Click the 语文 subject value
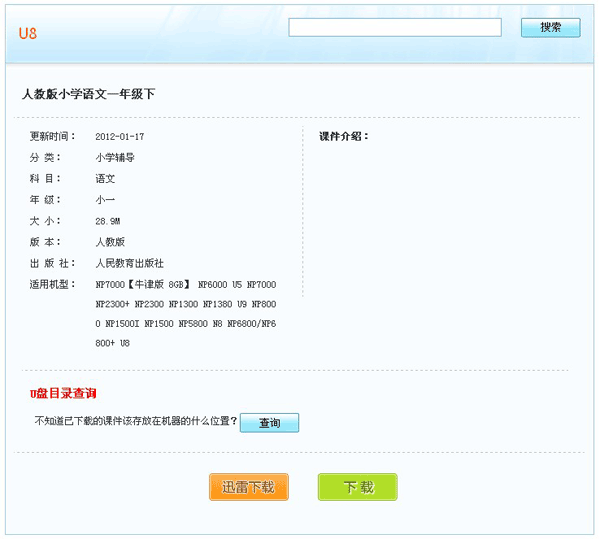This screenshot has width=600, height=539. (105, 178)
